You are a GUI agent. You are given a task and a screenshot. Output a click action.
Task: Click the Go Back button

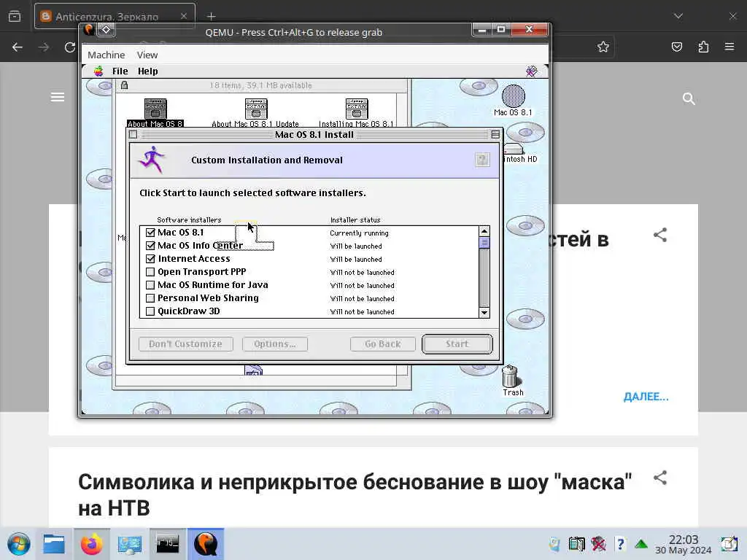tap(382, 344)
